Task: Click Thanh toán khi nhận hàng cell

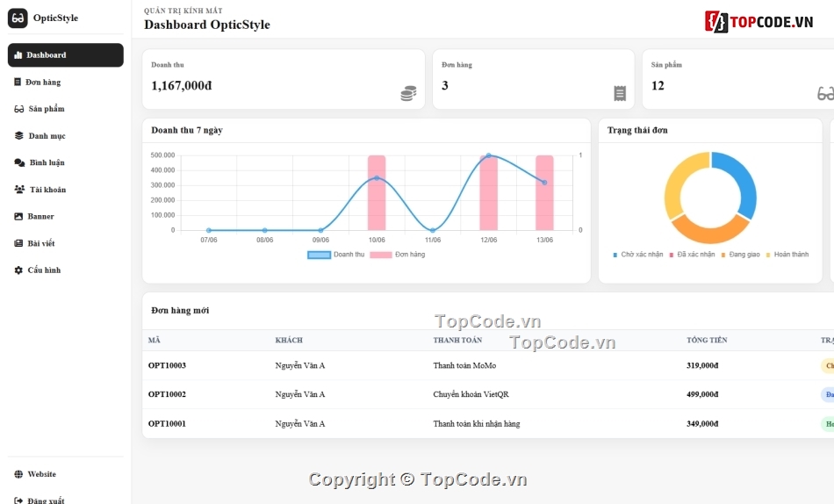Action: pyautogui.click(x=477, y=423)
